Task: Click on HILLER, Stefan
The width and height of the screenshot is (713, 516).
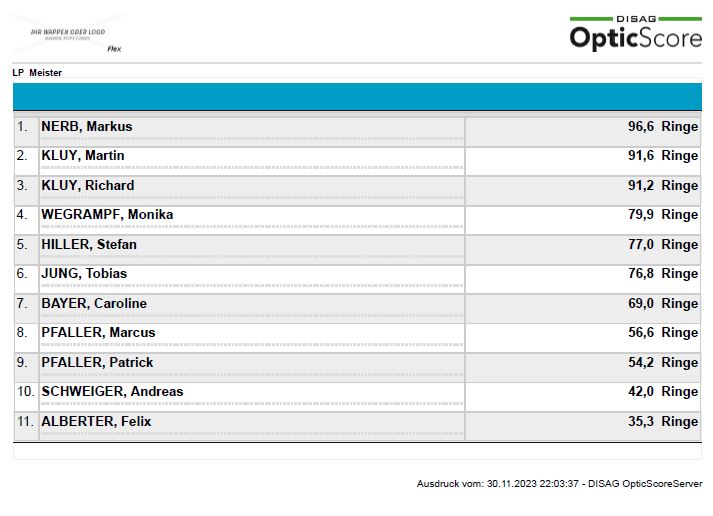Action: point(89,244)
